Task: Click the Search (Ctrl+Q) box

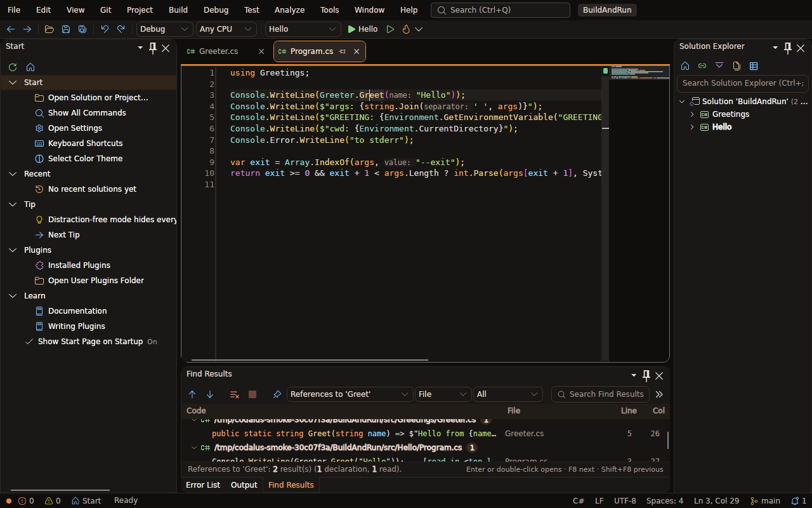Action: pyautogui.click(x=501, y=10)
